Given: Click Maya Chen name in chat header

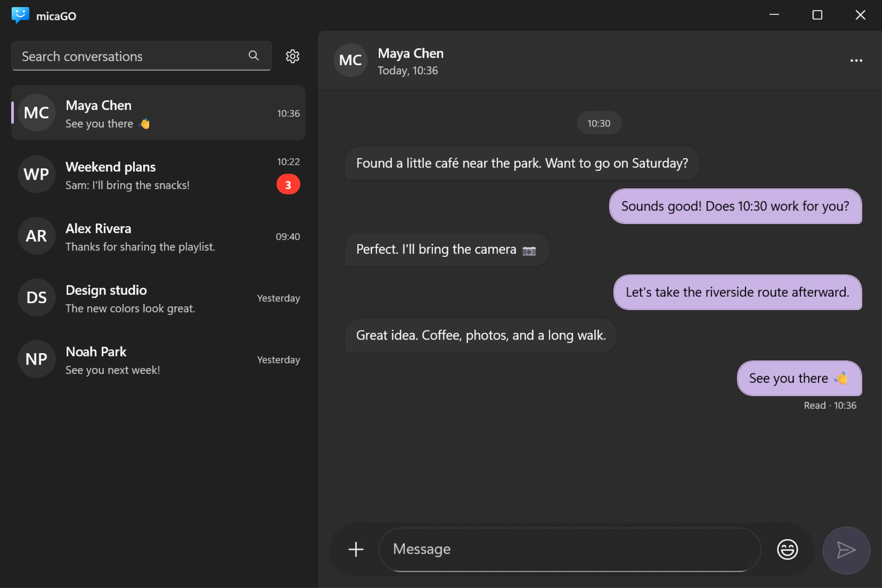Looking at the screenshot, I should coord(411,53).
